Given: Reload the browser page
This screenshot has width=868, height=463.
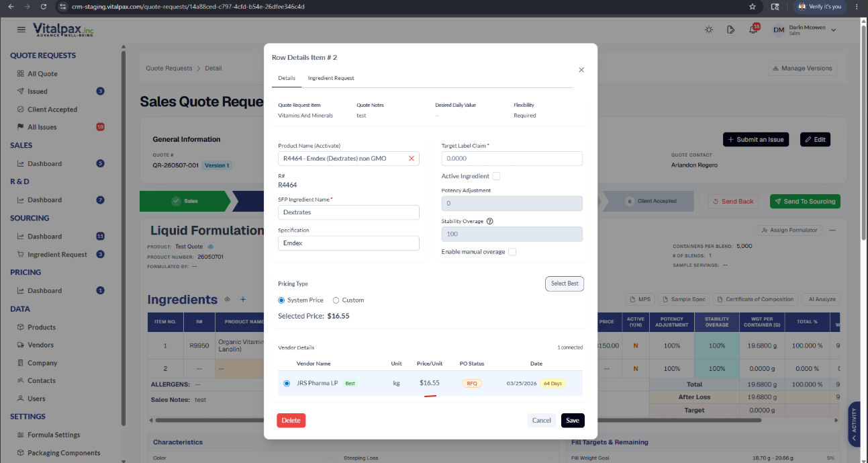Looking at the screenshot, I should [x=44, y=7].
